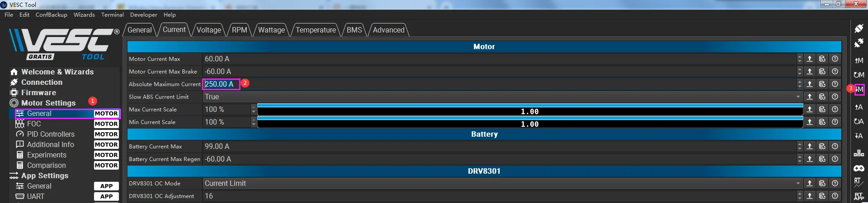This screenshot has width=868, height=203.
Task: Toggle the RT APP data stream icon
Action: coord(859,197)
